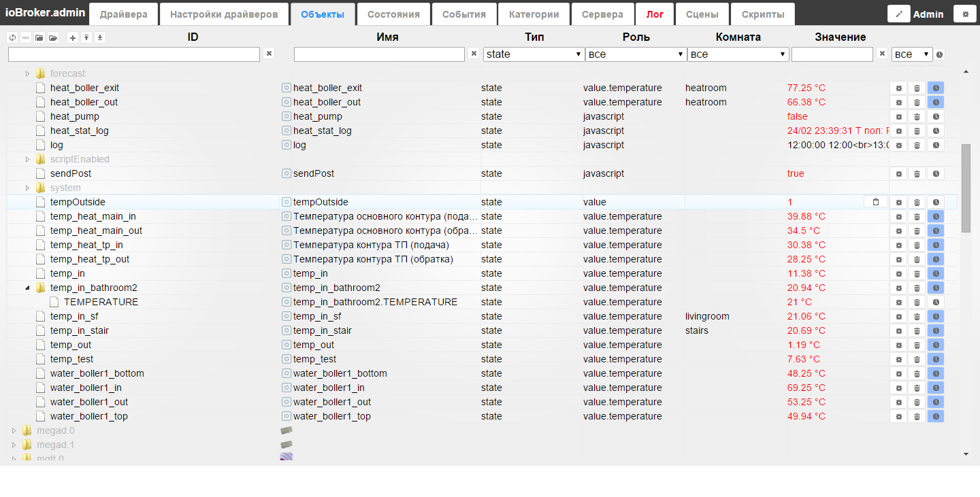Viewport: 980px width, 497px height.
Task: Toggle history for water_boller1_out
Action: click(x=936, y=402)
